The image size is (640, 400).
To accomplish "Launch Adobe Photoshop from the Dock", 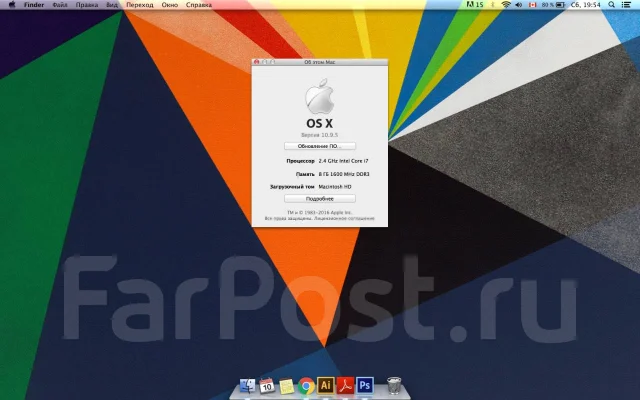I will pyautogui.click(x=365, y=385).
